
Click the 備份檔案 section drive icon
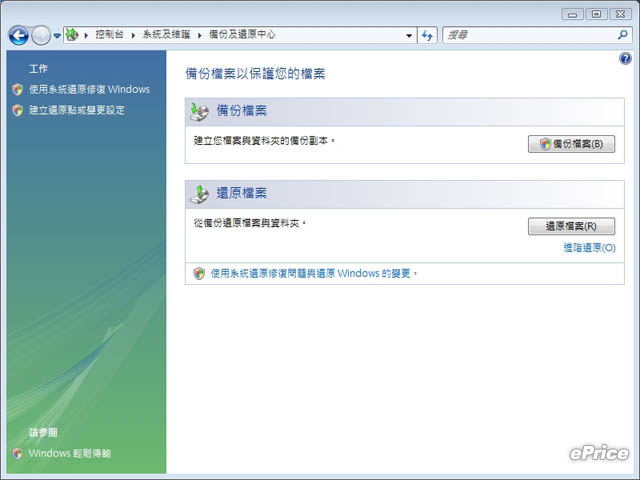pyautogui.click(x=199, y=112)
